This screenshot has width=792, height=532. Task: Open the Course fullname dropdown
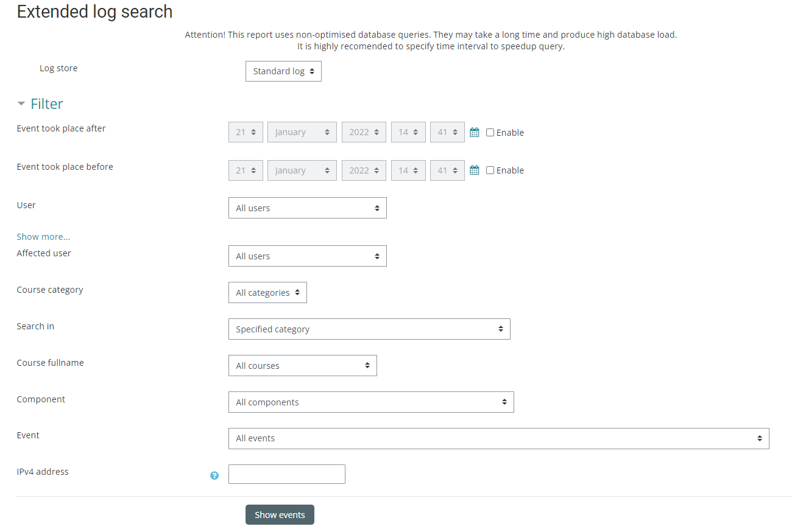[302, 366]
